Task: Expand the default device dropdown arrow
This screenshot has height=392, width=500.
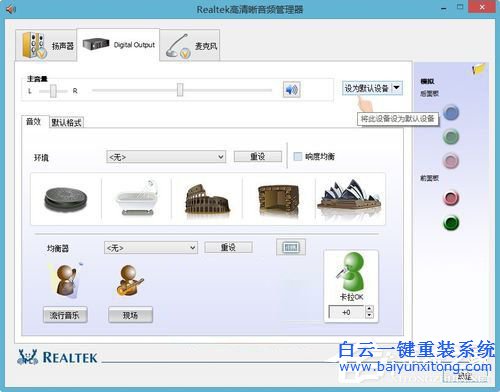Action: tap(397, 88)
